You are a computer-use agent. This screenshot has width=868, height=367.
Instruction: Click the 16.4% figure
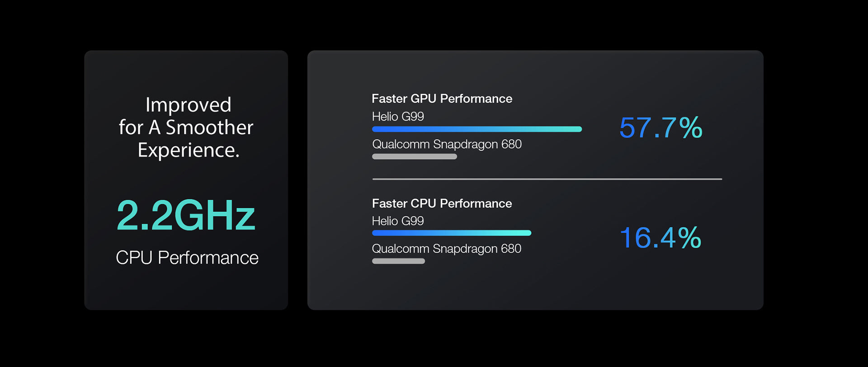point(660,238)
